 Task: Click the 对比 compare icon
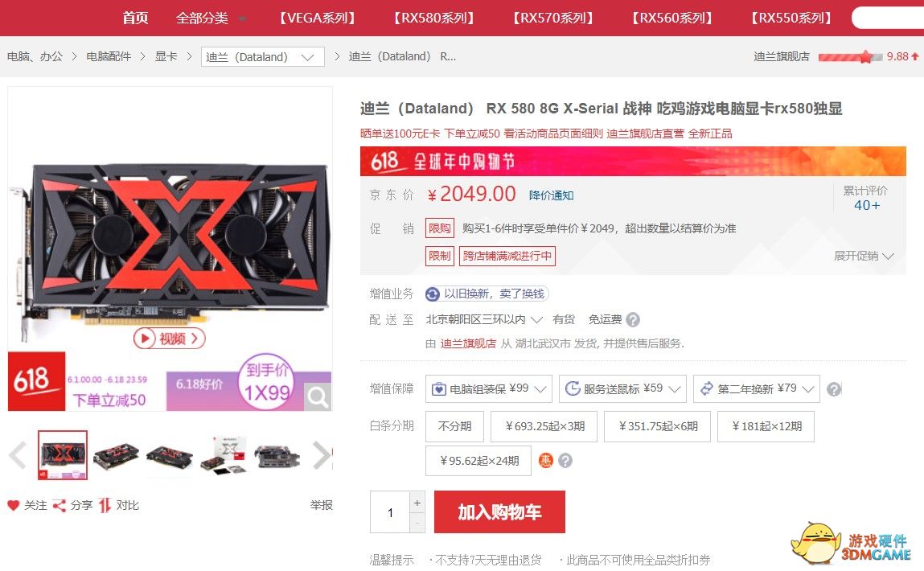click(105, 505)
